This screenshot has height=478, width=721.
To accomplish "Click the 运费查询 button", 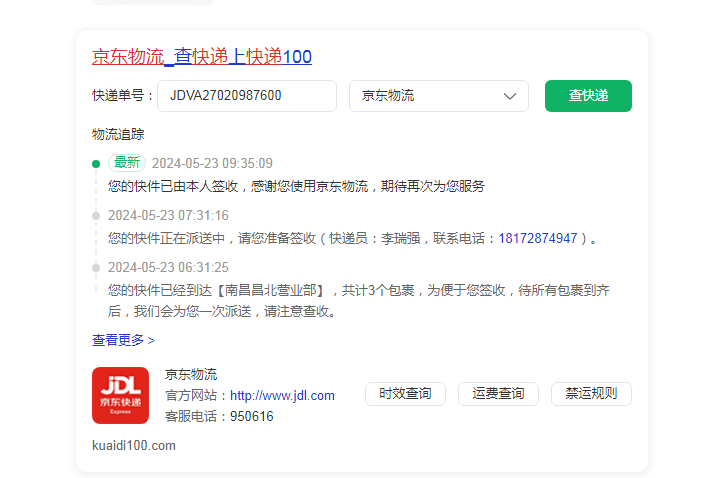I will click(x=498, y=394).
